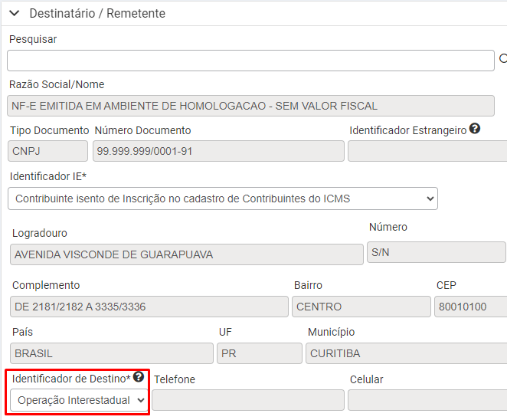The image size is (507, 420).
Task: Click the Bairro field showing CENTRO
Action: pyautogui.click(x=361, y=307)
